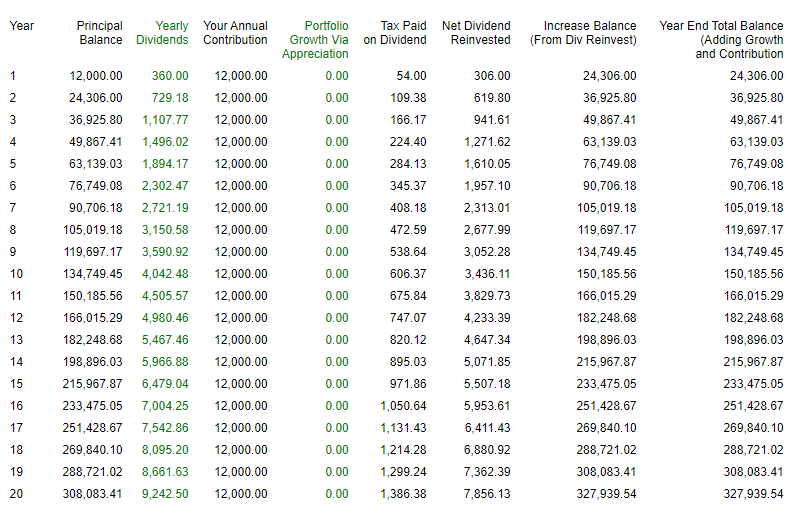Select yearly dividend value 9,242.50

[x=165, y=493]
